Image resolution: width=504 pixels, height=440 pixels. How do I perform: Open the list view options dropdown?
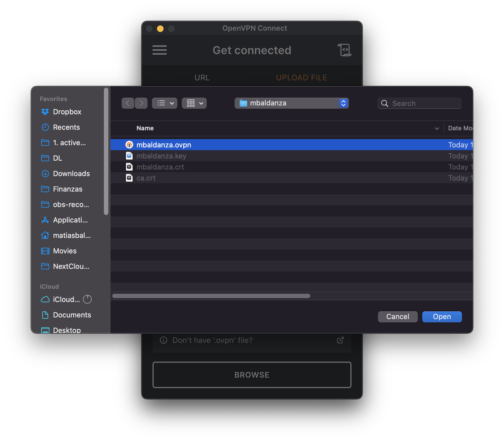(x=165, y=103)
